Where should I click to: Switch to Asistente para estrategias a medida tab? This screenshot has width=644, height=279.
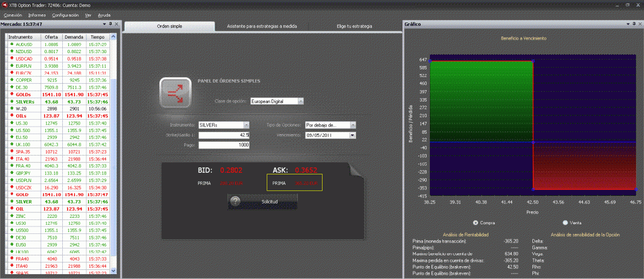[262, 26]
